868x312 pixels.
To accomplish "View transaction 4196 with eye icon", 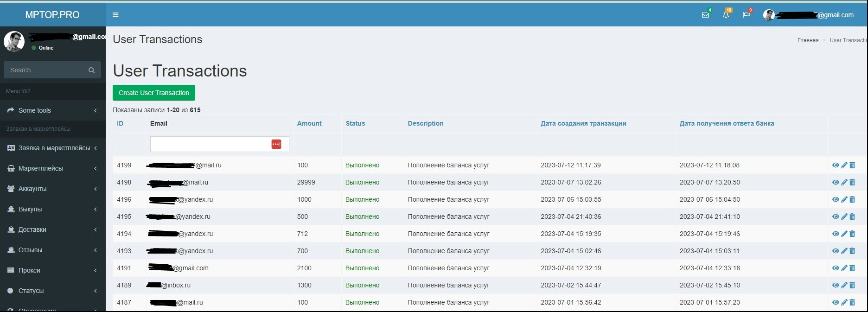I will click(836, 199).
